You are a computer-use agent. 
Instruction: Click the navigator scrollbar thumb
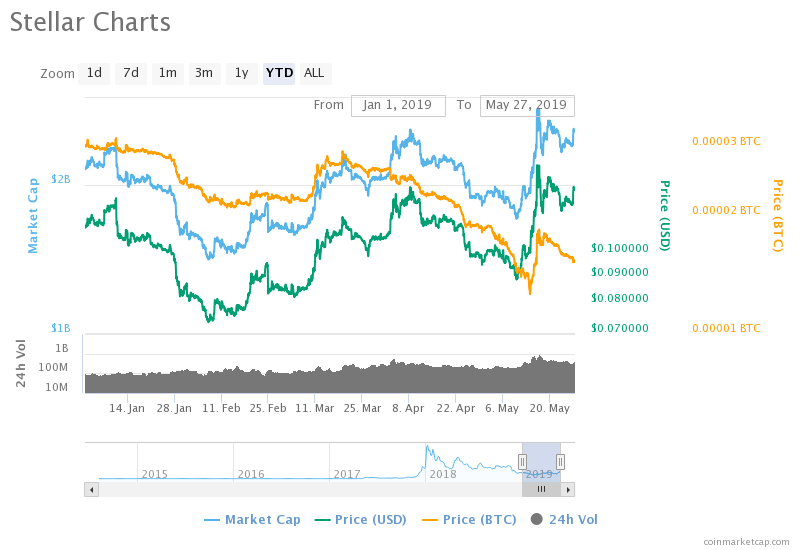pyautogui.click(x=541, y=490)
